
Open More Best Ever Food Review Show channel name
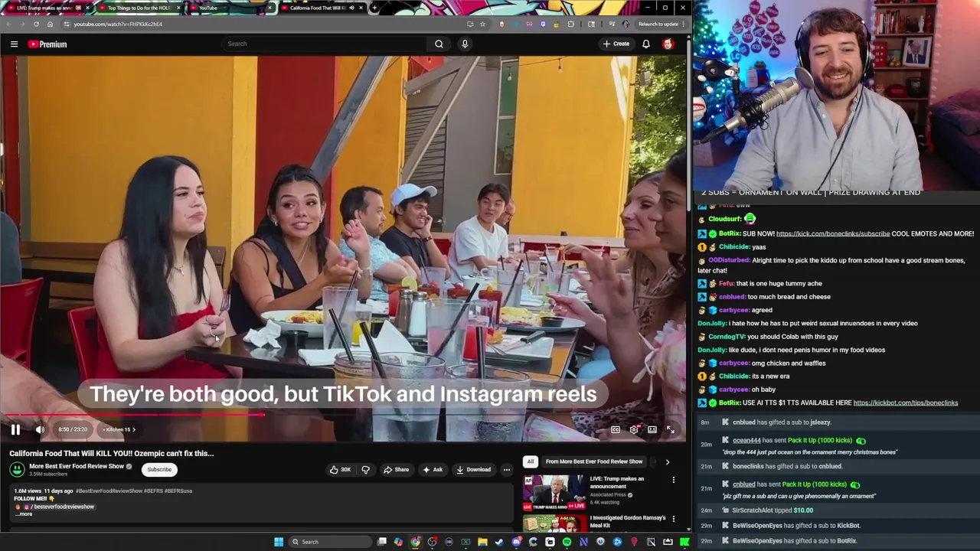tap(77, 466)
